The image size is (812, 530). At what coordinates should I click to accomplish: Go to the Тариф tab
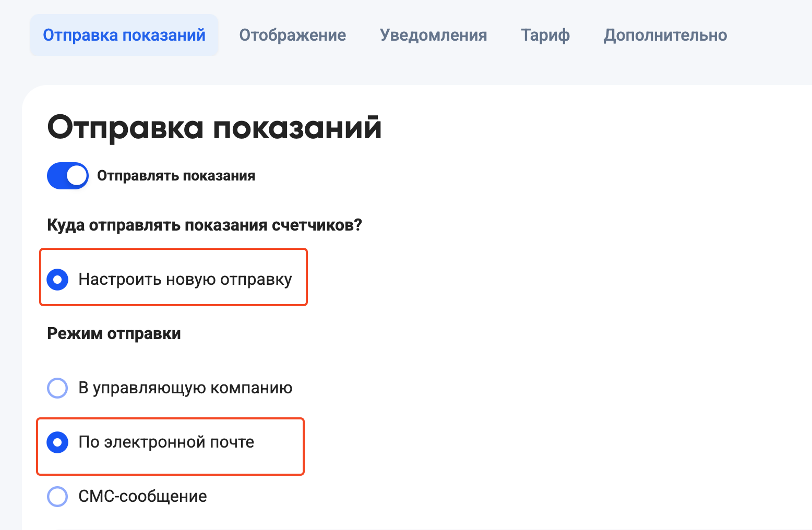545,35
